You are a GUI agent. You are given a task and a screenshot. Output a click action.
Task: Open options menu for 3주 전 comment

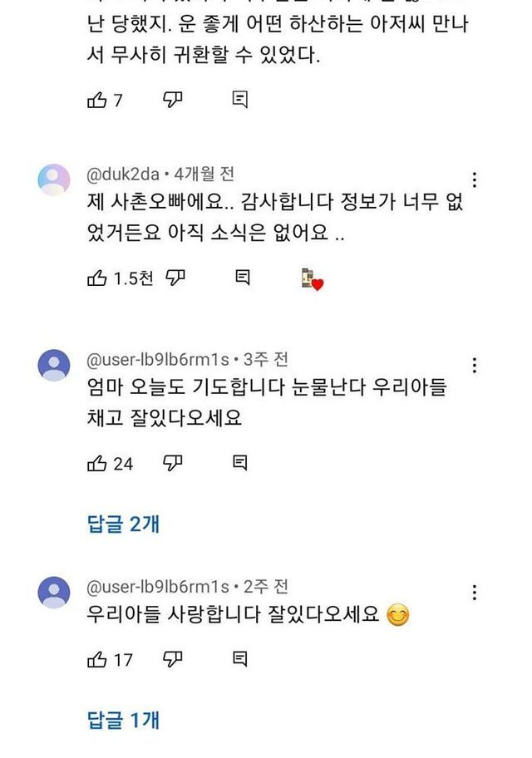click(x=474, y=366)
